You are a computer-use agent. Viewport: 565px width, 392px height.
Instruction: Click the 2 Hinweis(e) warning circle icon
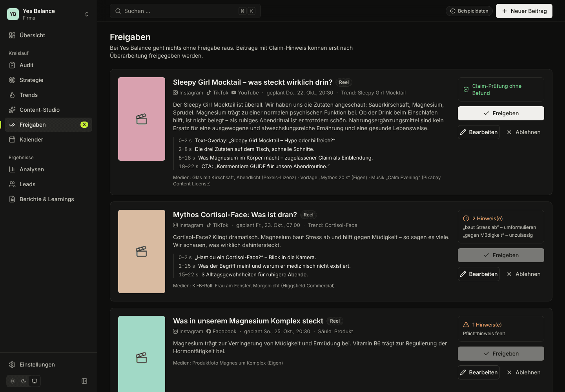(466, 218)
